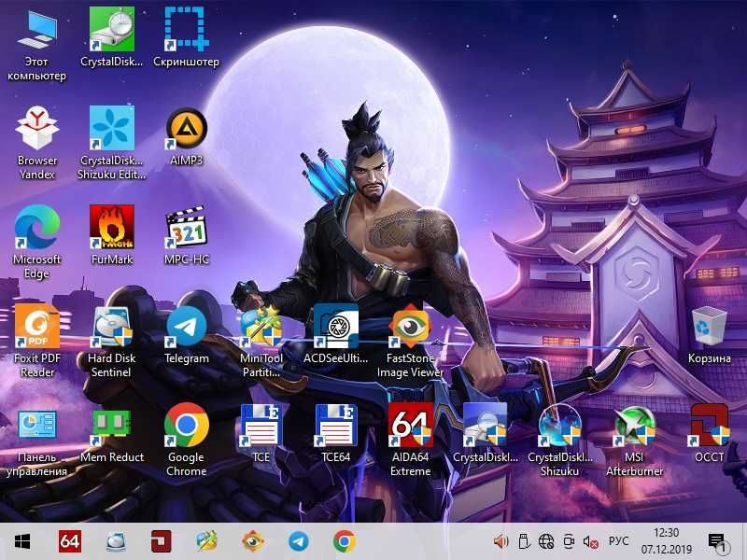This screenshot has height=560, width=747.
Task: Click Telegram icon in taskbar
Action: coord(299,541)
